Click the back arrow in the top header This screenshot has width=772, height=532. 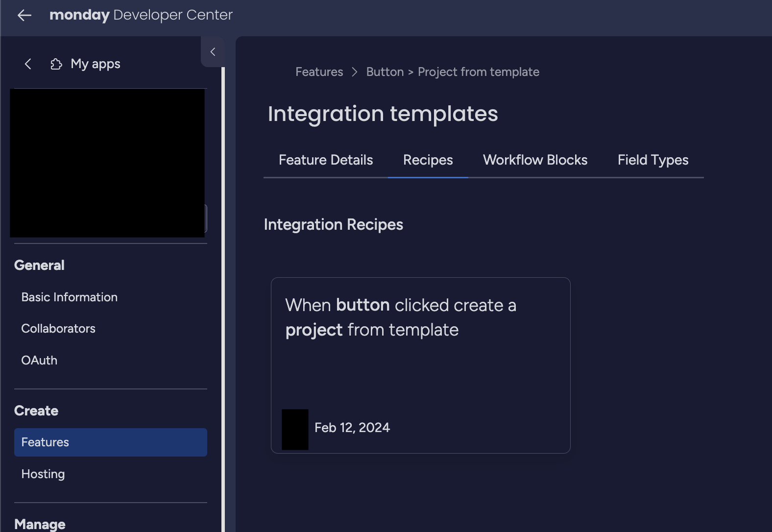coord(24,15)
